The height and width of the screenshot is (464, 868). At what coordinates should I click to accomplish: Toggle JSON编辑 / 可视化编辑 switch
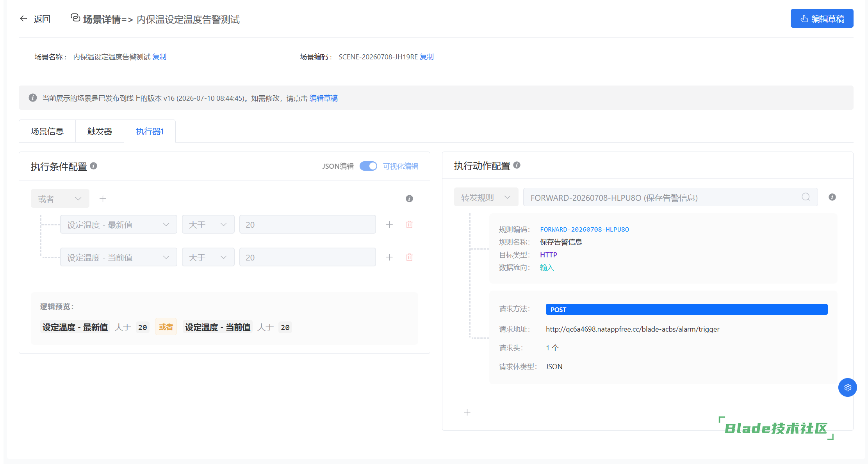[x=368, y=166]
